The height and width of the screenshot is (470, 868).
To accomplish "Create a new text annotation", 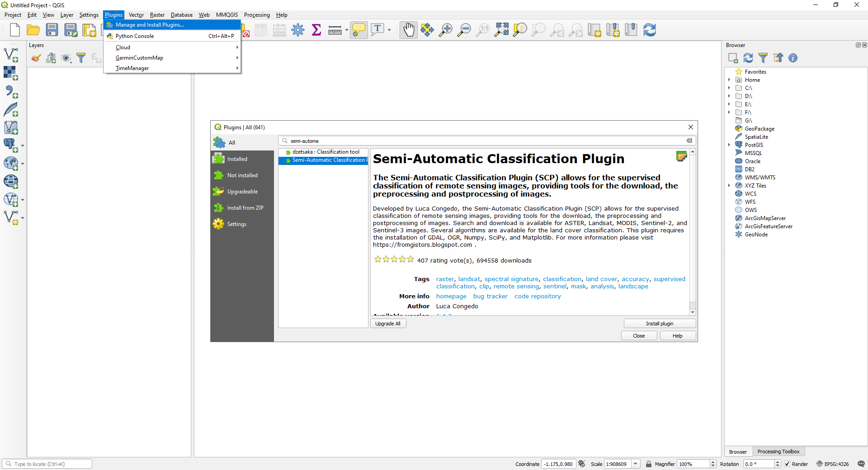I will click(x=378, y=30).
